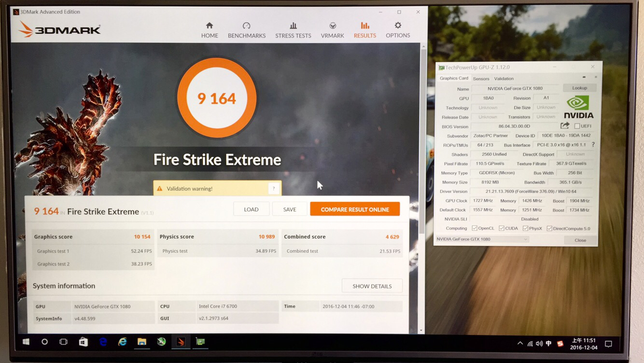The height and width of the screenshot is (363, 644).
Task: Click the GPU-Z title bar app icon
Action: click(441, 68)
